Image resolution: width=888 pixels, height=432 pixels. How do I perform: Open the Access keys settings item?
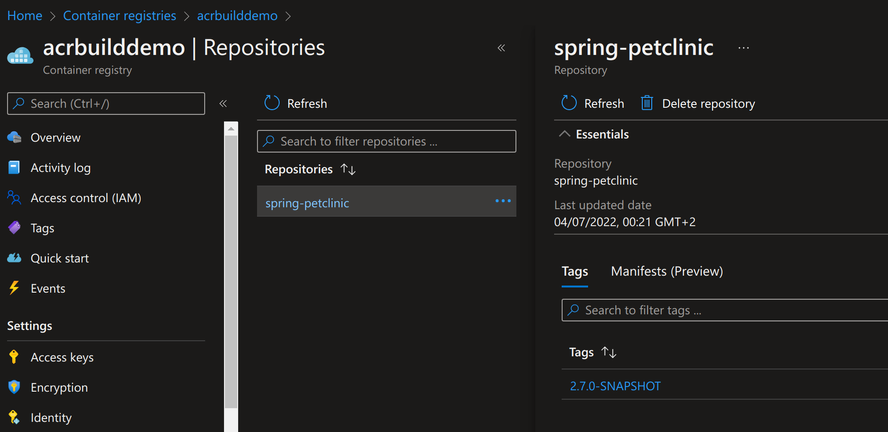click(62, 357)
